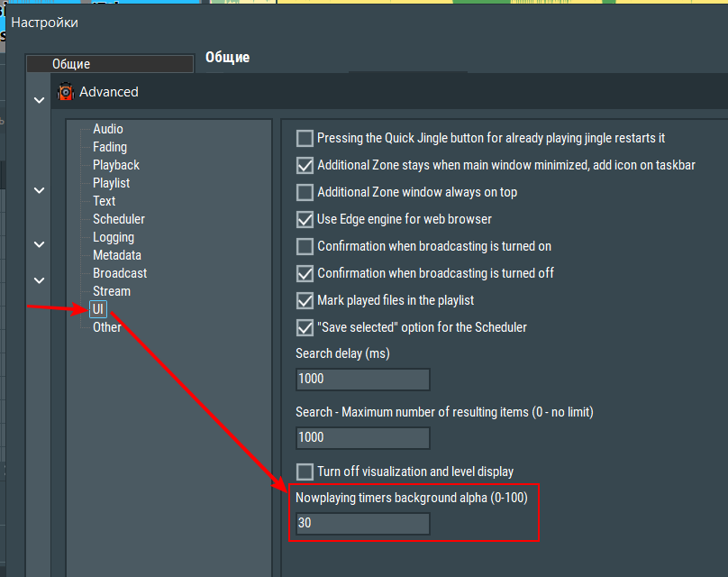Toggle Additional Zone stays when minimized
Viewport: 728px width, 577px height.
[x=305, y=166]
